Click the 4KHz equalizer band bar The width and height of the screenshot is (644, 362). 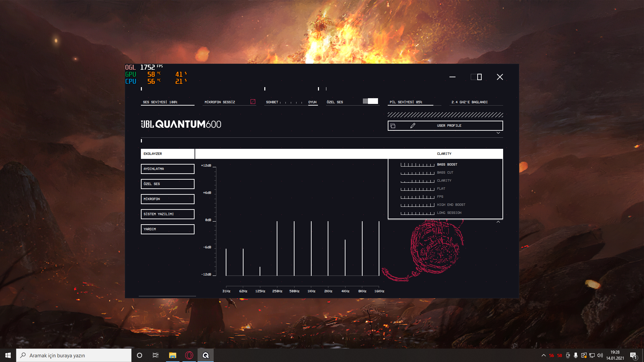(x=345, y=258)
